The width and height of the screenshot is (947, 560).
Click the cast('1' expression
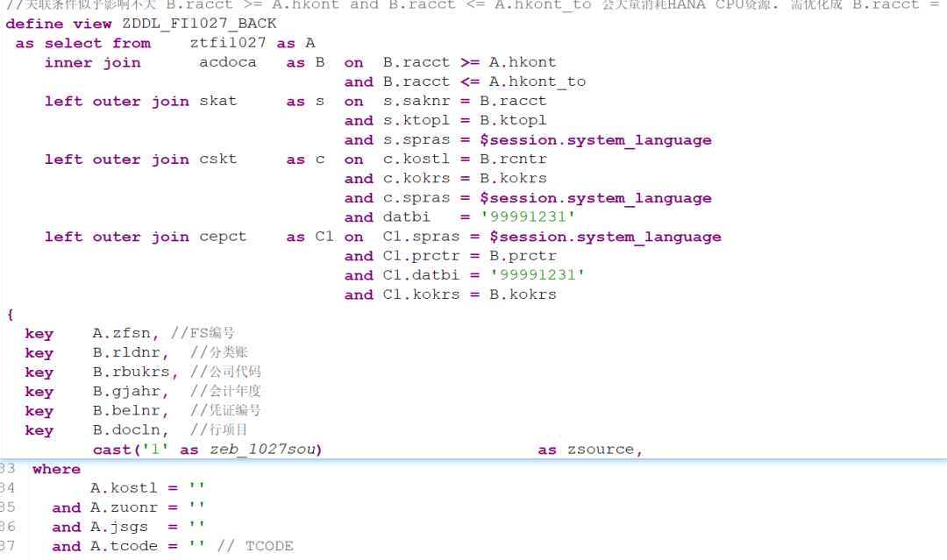(131, 450)
